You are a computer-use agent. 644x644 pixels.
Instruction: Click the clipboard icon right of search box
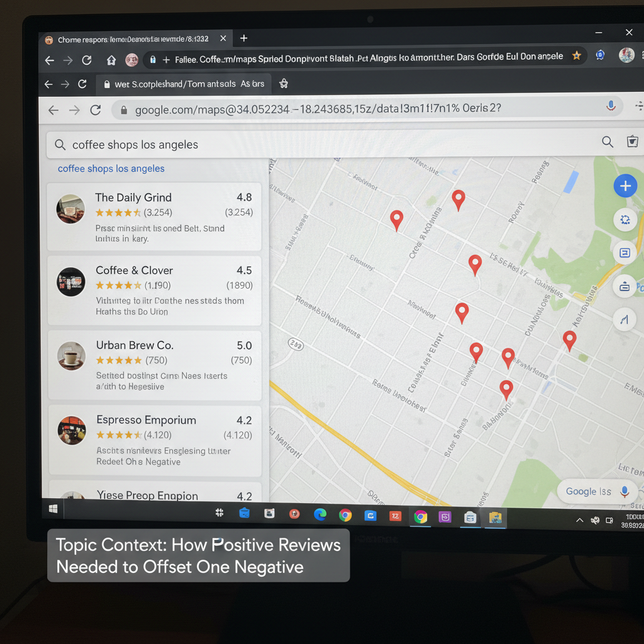633,142
